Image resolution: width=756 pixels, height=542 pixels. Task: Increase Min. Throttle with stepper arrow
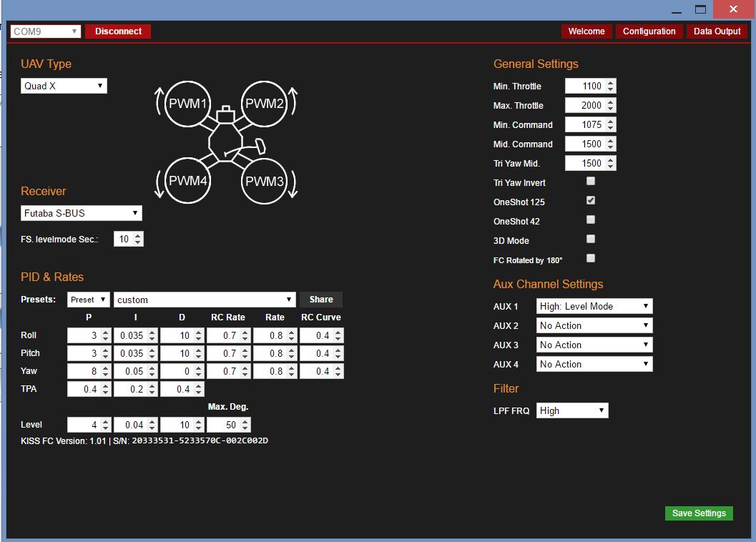[x=610, y=83]
